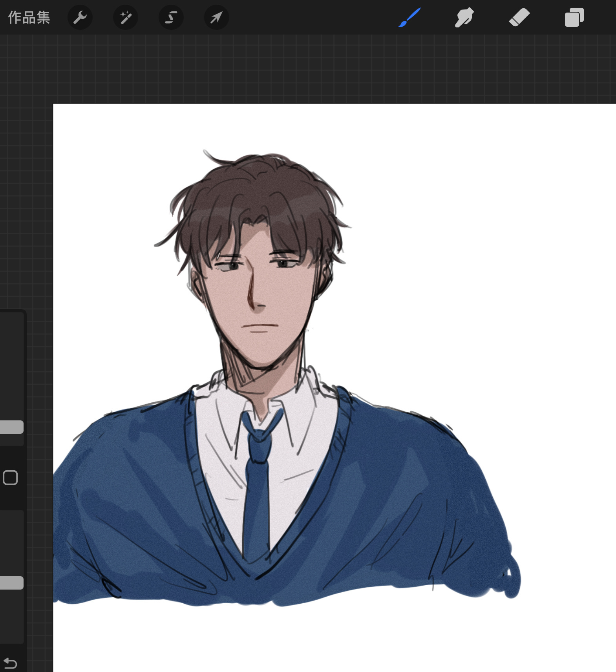The image size is (616, 672).
Task: Select the Eraser tool
Action: tap(519, 18)
